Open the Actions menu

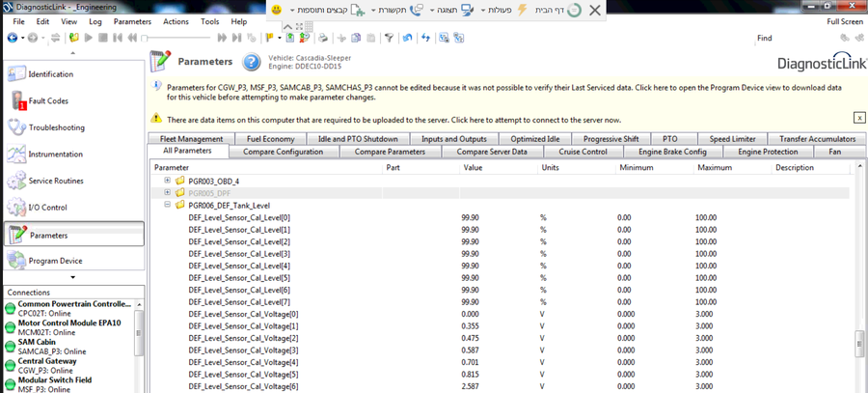point(176,21)
